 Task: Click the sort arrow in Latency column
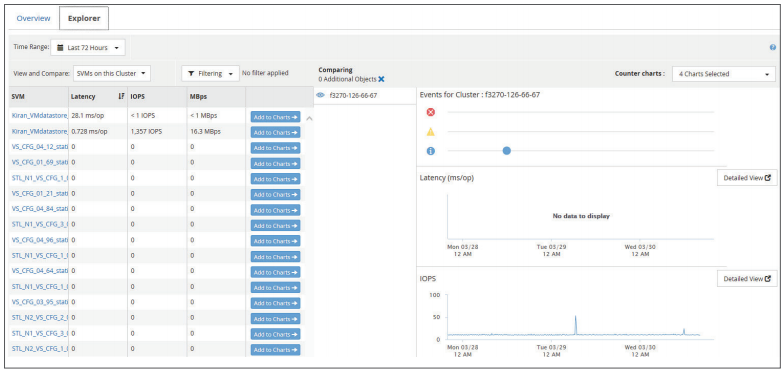(121, 96)
